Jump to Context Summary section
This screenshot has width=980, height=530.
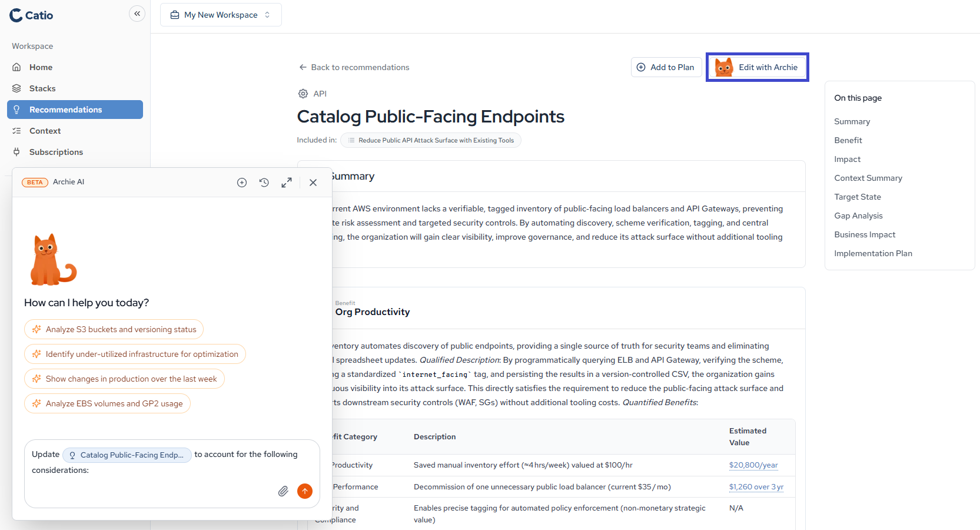tap(868, 178)
